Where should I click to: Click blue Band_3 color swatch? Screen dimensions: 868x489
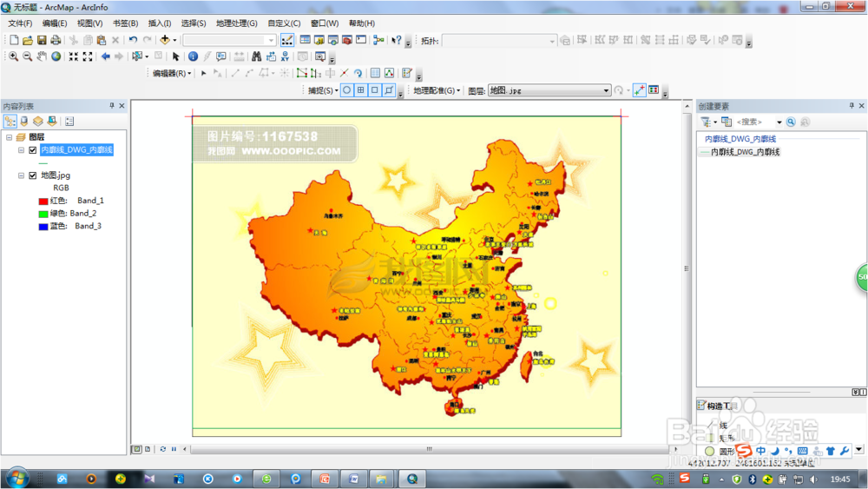pyautogui.click(x=43, y=227)
